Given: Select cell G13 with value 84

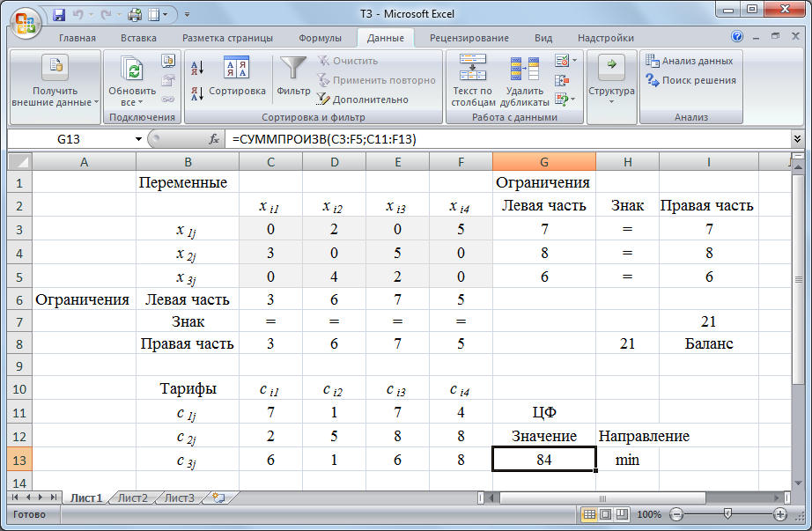Looking at the screenshot, I should tap(543, 460).
